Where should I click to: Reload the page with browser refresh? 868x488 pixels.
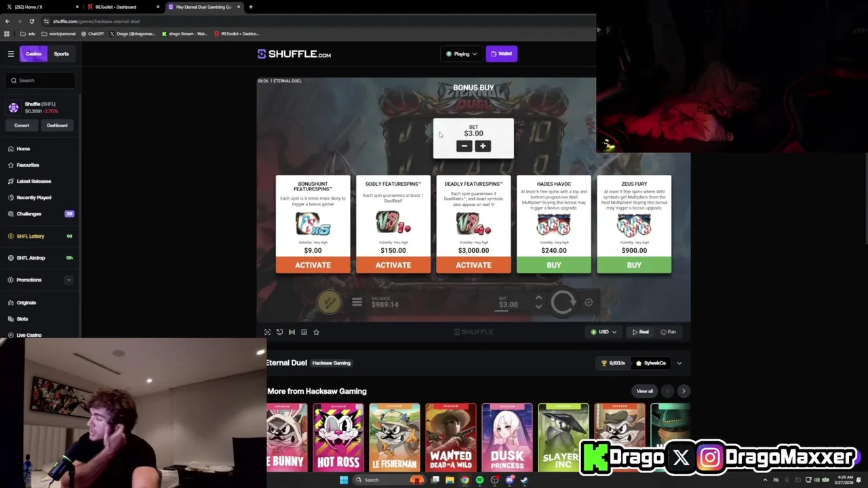(x=31, y=21)
